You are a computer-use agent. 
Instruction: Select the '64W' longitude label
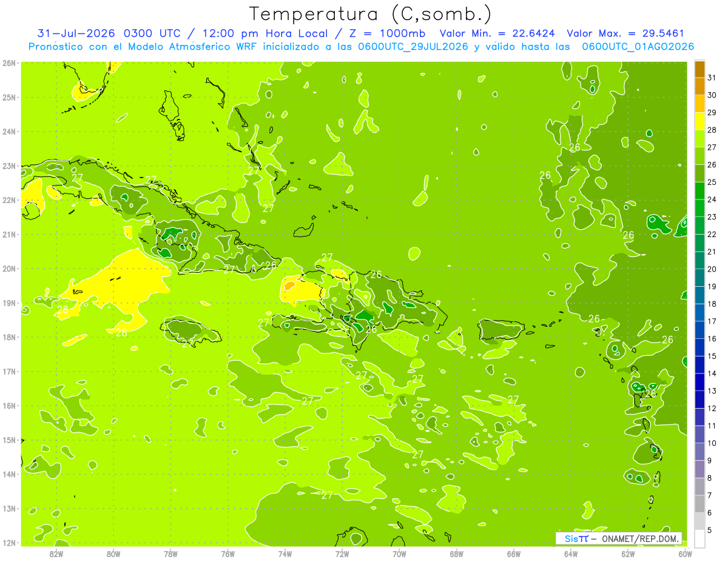tap(571, 554)
